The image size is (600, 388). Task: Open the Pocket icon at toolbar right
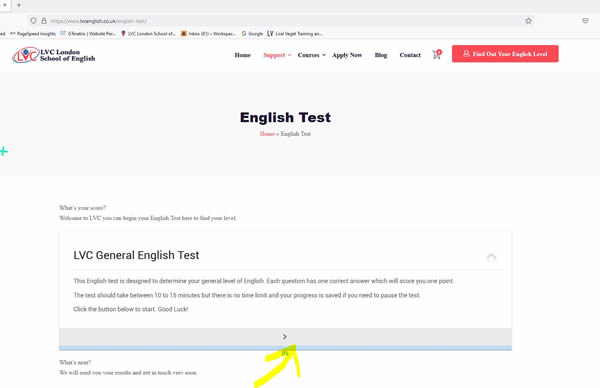pyautogui.click(x=585, y=21)
